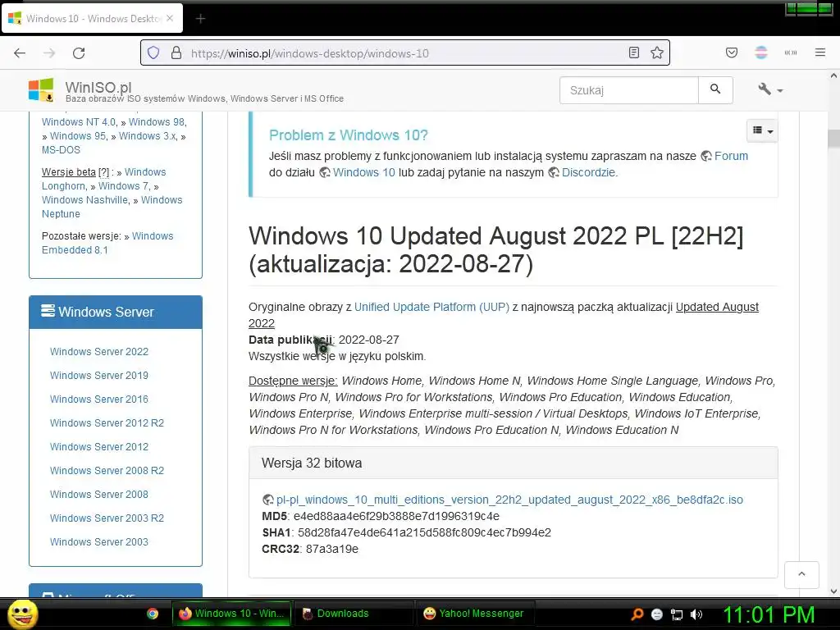This screenshot has height=630, width=840.
Task: Click the volume speaker tray icon
Action: point(696,614)
